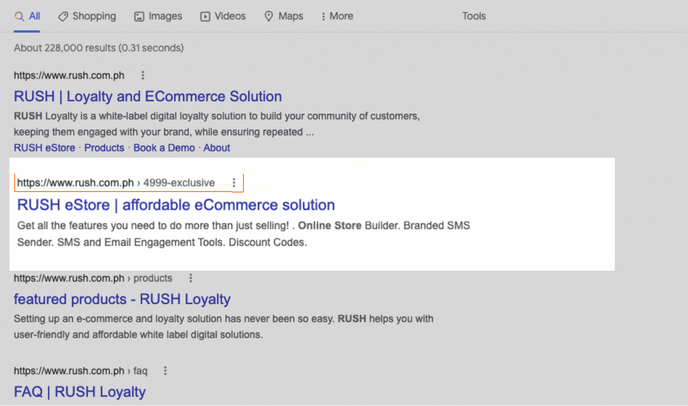The height and width of the screenshot is (406, 688).
Task: Switch to the Videos tab
Action: [223, 17]
